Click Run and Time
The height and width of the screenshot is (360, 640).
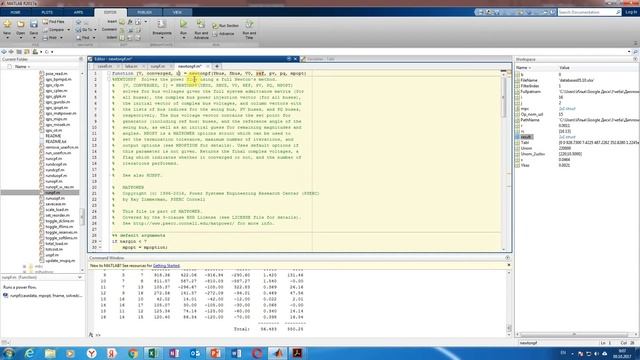[x=249, y=29]
